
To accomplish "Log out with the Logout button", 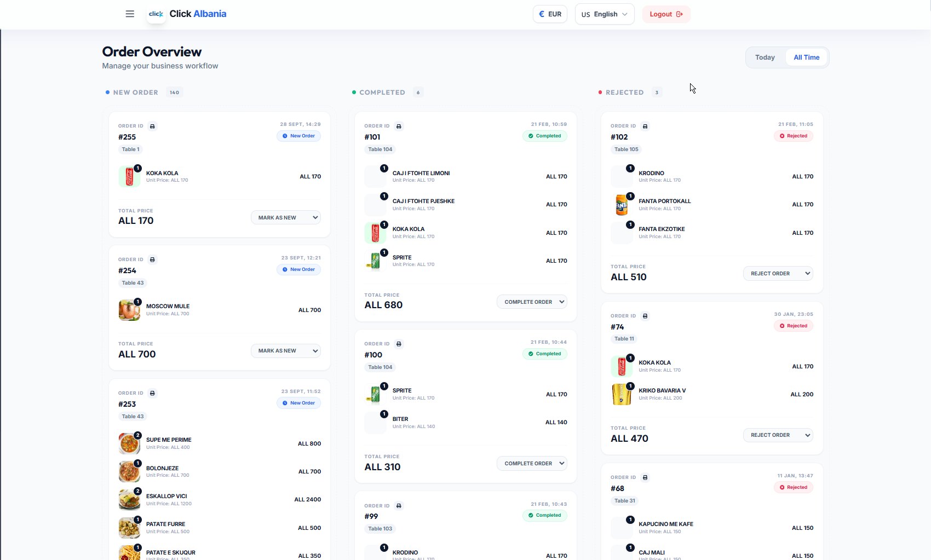I will (666, 14).
